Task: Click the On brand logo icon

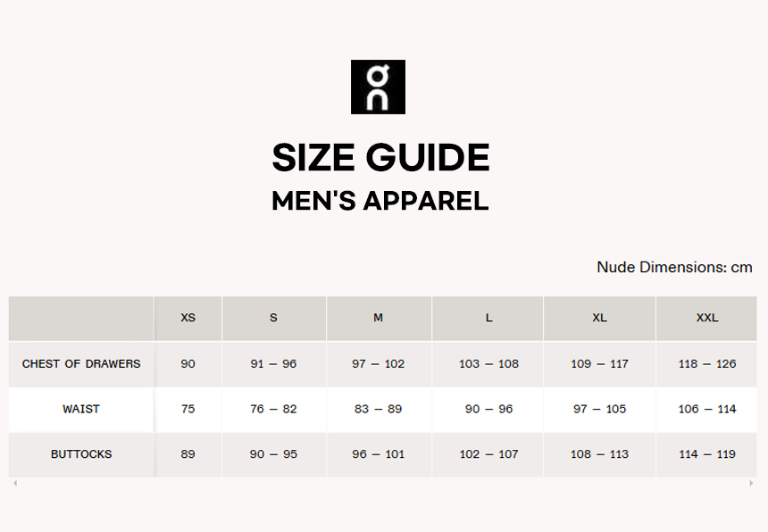Action: [x=378, y=87]
